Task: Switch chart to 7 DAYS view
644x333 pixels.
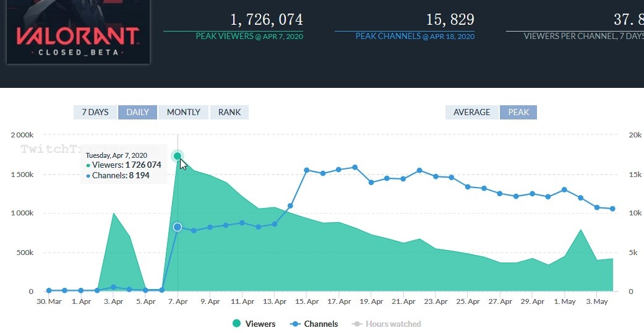Action: [x=95, y=112]
